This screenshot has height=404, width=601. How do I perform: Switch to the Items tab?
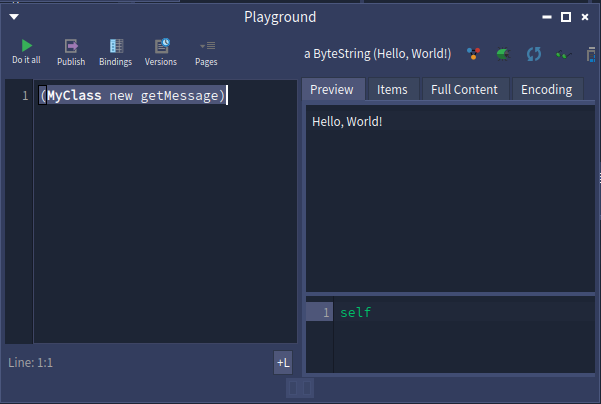[392, 89]
